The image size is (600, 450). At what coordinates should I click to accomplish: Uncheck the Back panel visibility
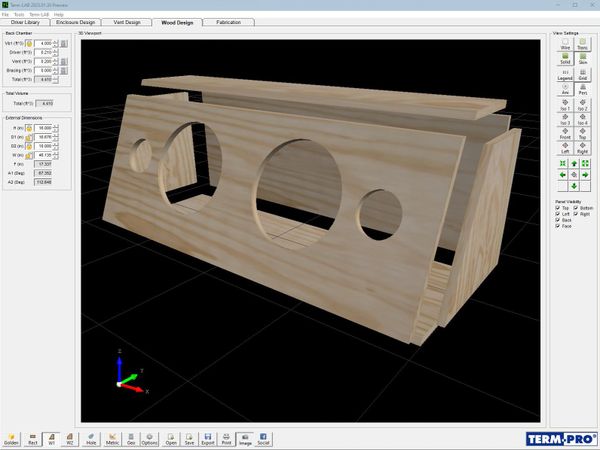[558, 220]
